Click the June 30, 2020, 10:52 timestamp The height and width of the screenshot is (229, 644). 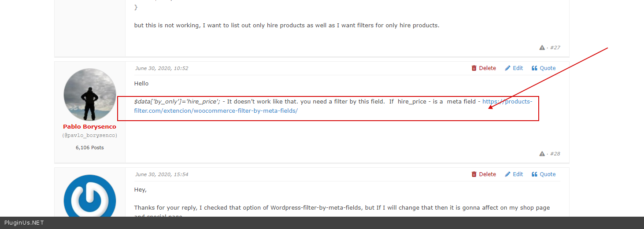[162, 68]
